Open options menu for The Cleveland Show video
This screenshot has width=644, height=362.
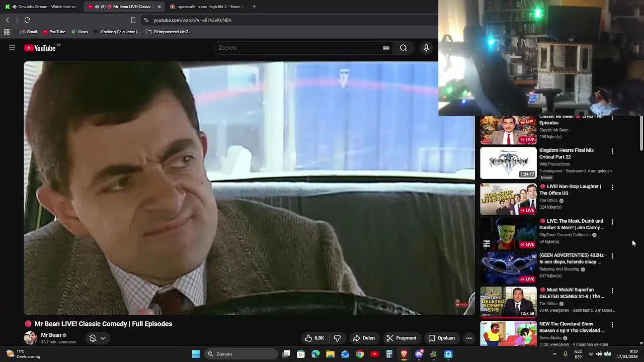coord(612,325)
